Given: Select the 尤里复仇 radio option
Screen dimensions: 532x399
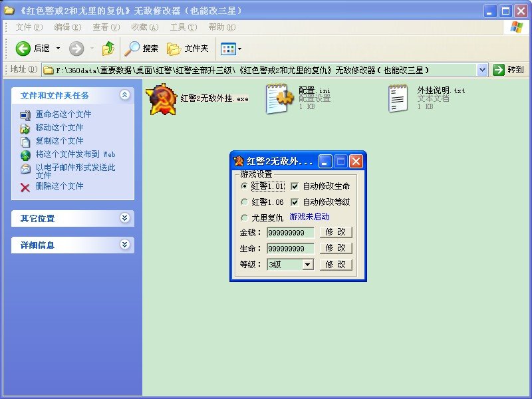Looking at the screenshot, I should tap(244, 217).
